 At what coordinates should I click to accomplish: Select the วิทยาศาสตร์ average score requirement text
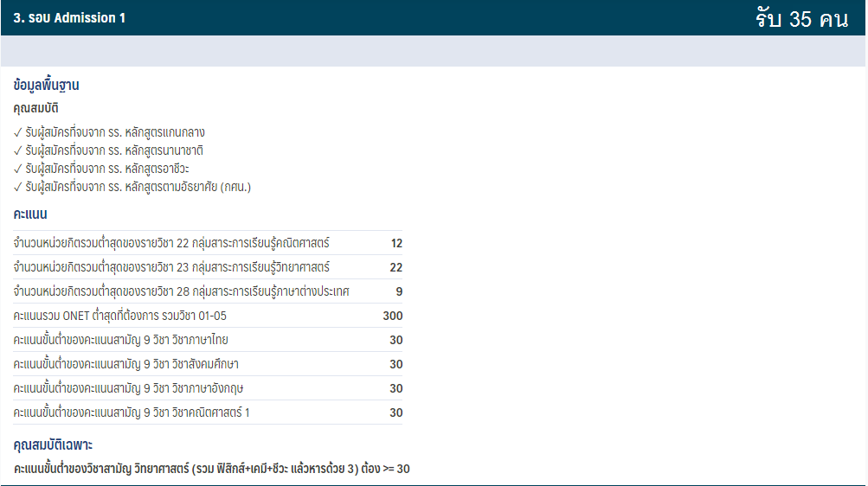point(212,469)
